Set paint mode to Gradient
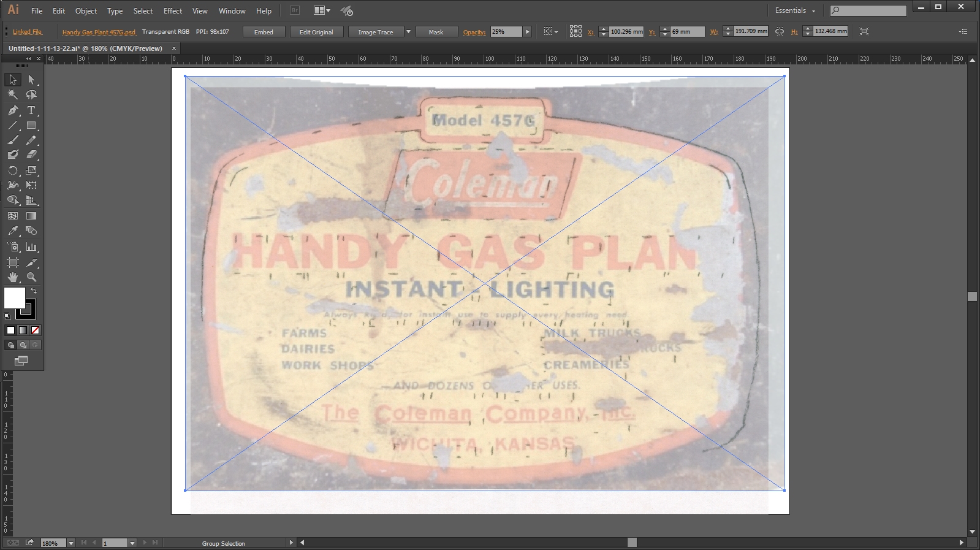Viewport: 980px width, 550px height. pyautogui.click(x=23, y=330)
